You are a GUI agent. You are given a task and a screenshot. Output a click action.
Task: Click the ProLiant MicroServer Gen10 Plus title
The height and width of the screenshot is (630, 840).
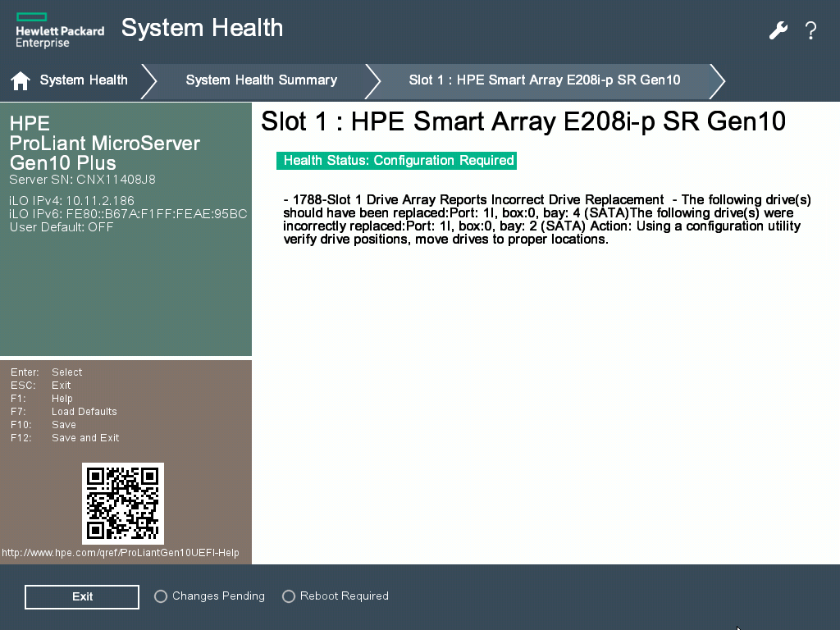[104, 143]
